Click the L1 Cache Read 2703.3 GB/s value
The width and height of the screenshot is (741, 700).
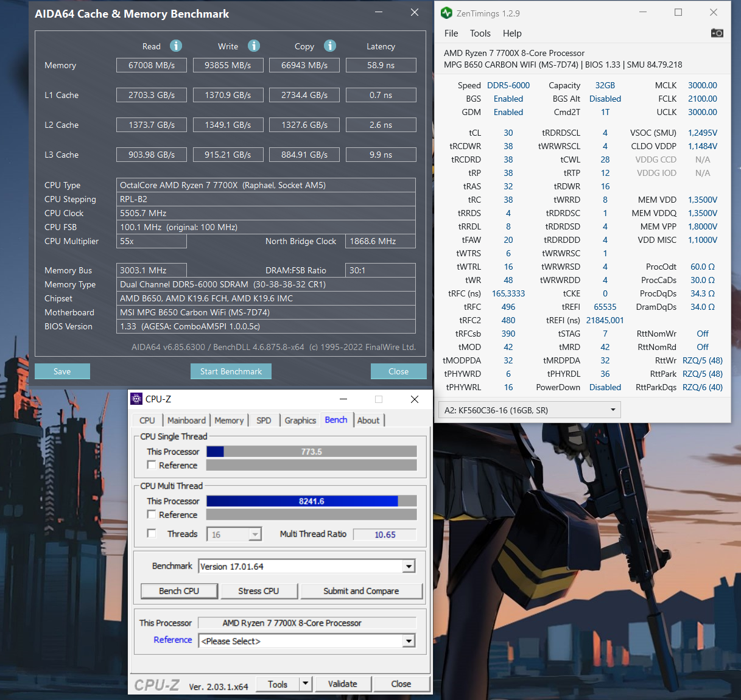point(152,95)
